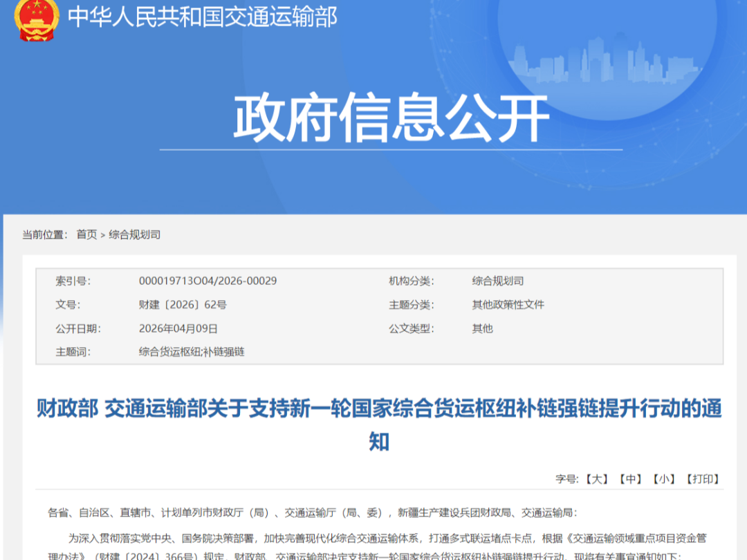Click the document number 财建〔2026〕62号
The image size is (747, 560).
[x=183, y=305]
